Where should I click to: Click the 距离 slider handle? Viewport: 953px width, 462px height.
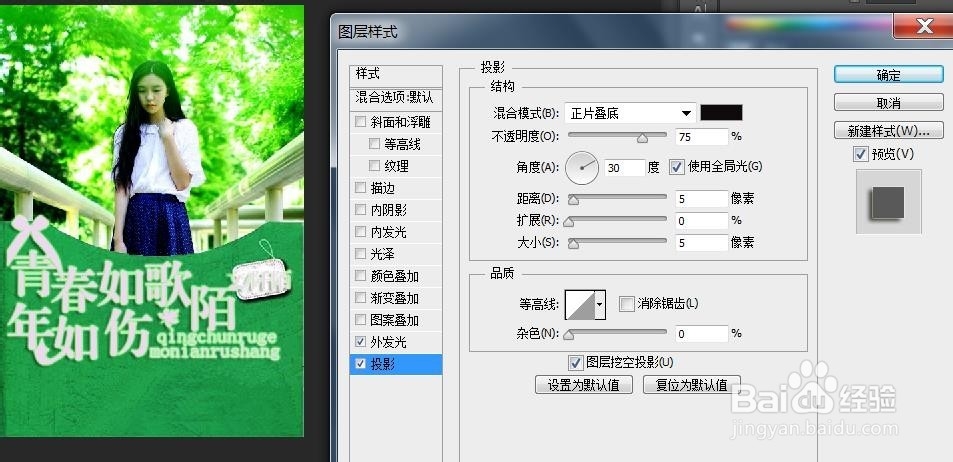573,201
